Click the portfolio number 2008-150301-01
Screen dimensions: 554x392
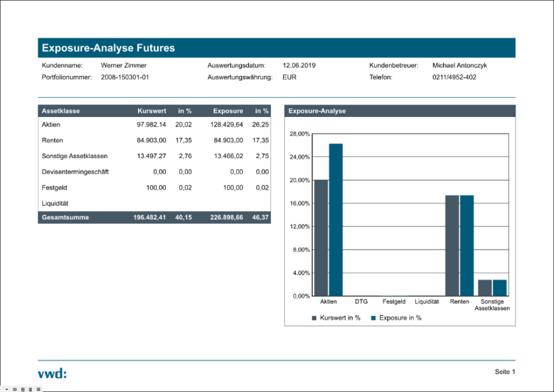[x=125, y=78]
